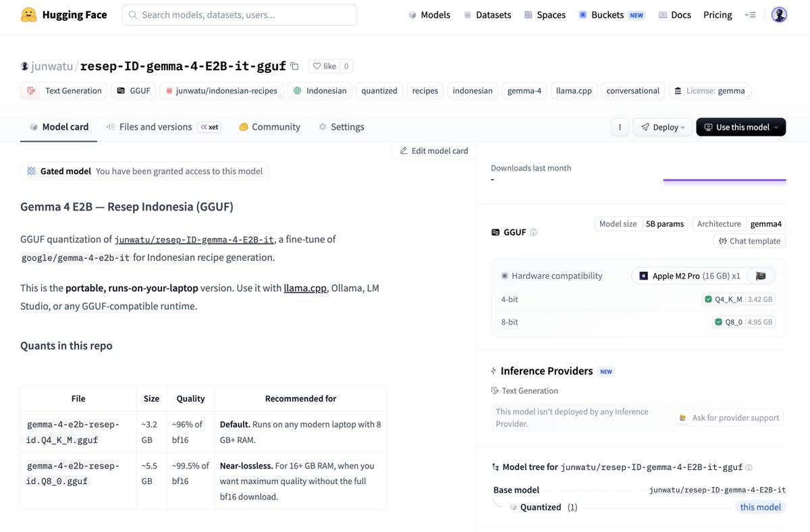Click the downloads last month chart line
The image size is (810, 532).
pyautogui.click(x=724, y=180)
